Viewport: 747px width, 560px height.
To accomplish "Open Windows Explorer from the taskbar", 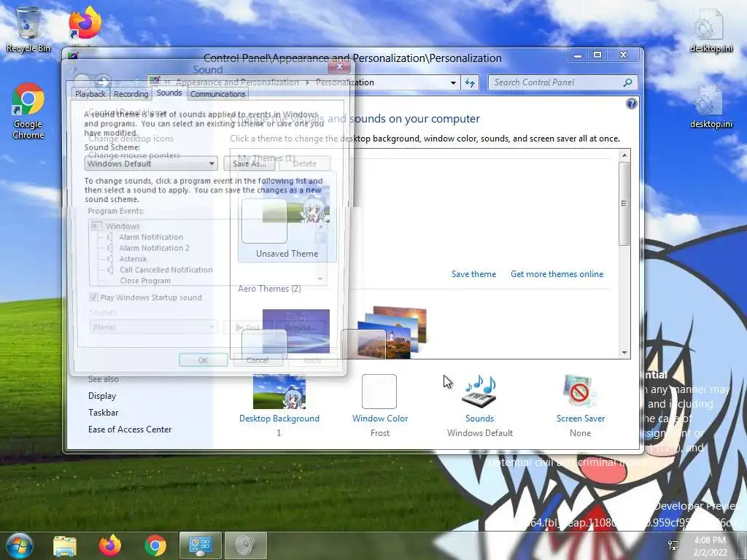I will coord(65,545).
